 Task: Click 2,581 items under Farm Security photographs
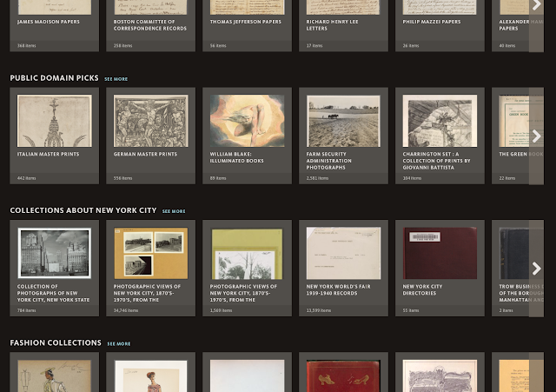pyautogui.click(x=317, y=178)
